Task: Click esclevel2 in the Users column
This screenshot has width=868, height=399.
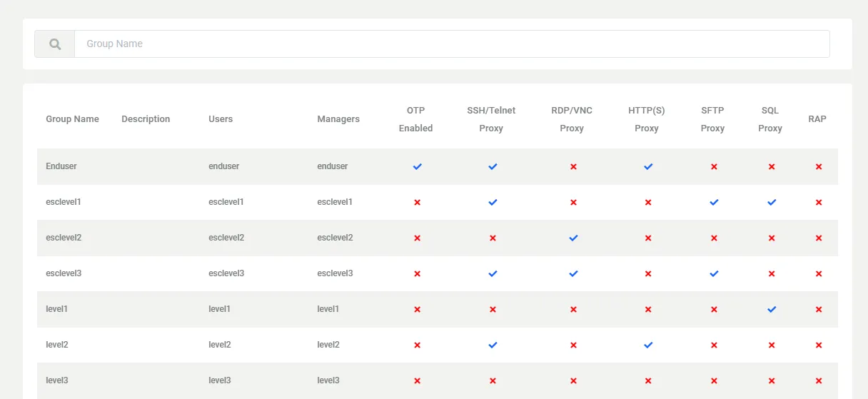Action: tap(226, 238)
